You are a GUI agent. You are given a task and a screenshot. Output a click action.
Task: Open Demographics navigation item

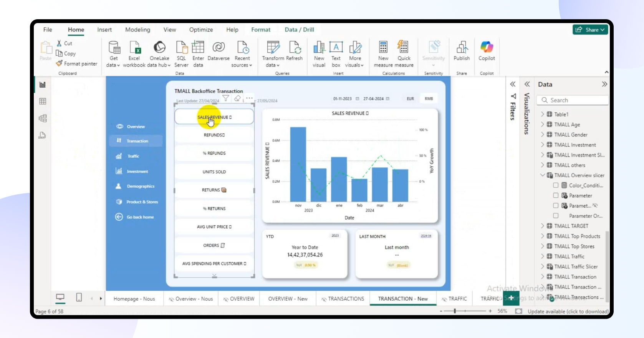[x=135, y=186]
